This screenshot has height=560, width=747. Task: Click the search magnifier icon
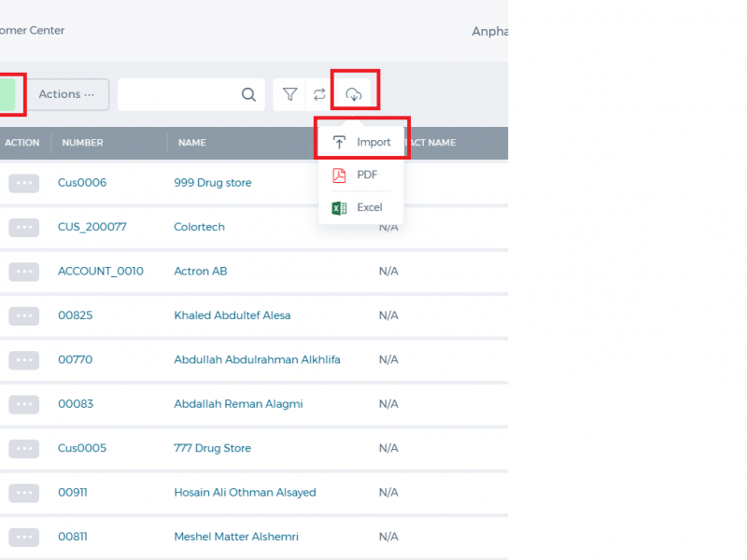click(248, 94)
